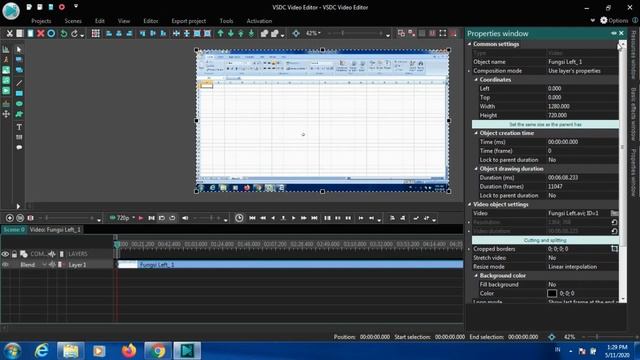Toggle Layer 1 visibility eye icon
Image resolution: width=640 pixels, height=360 pixels.
pos(5,264)
